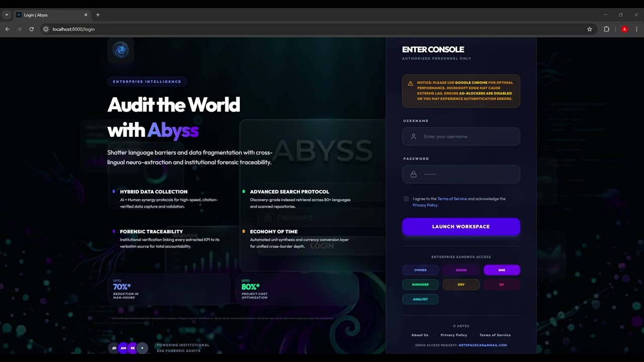644x362 pixels.
Task: Open Terms of Service link near checkbox
Action: 452,199
